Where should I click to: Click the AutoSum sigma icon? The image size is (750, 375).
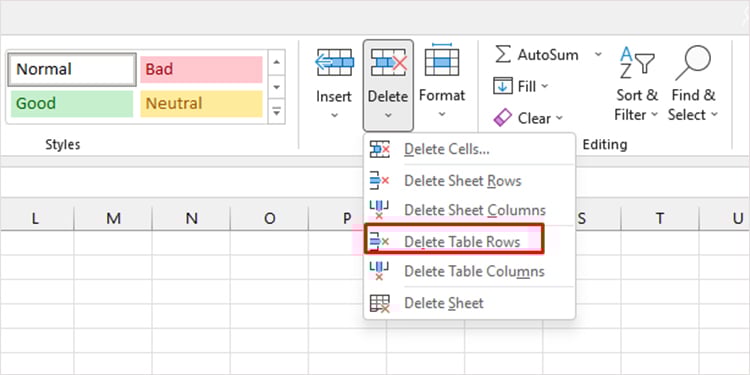503,55
